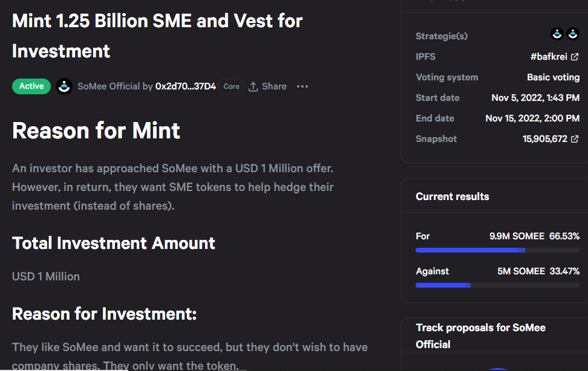Click the Current results heading
The width and height of the screenshot is (588, 371).
tap(452, 196)
